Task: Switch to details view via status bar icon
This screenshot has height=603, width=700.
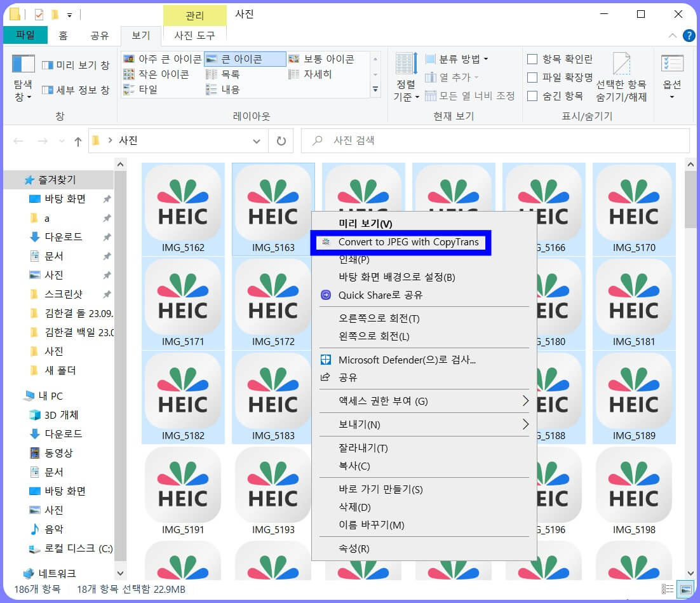Action: click(x=668, y=589)
